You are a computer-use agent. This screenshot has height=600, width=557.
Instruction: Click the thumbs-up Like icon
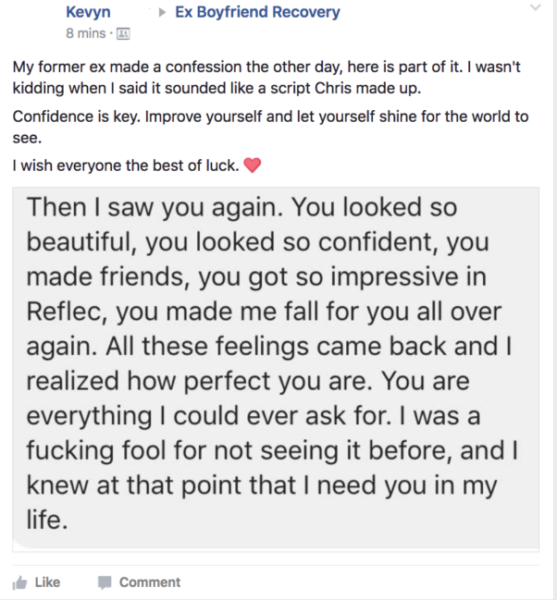click(20, 583)
